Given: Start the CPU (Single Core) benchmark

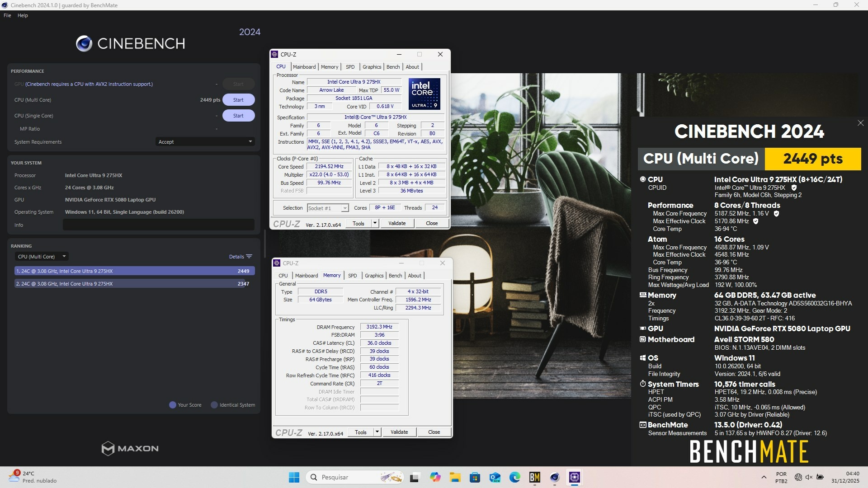Looking at the screenshot, I should pyautogui.click(x=238, y=116).
